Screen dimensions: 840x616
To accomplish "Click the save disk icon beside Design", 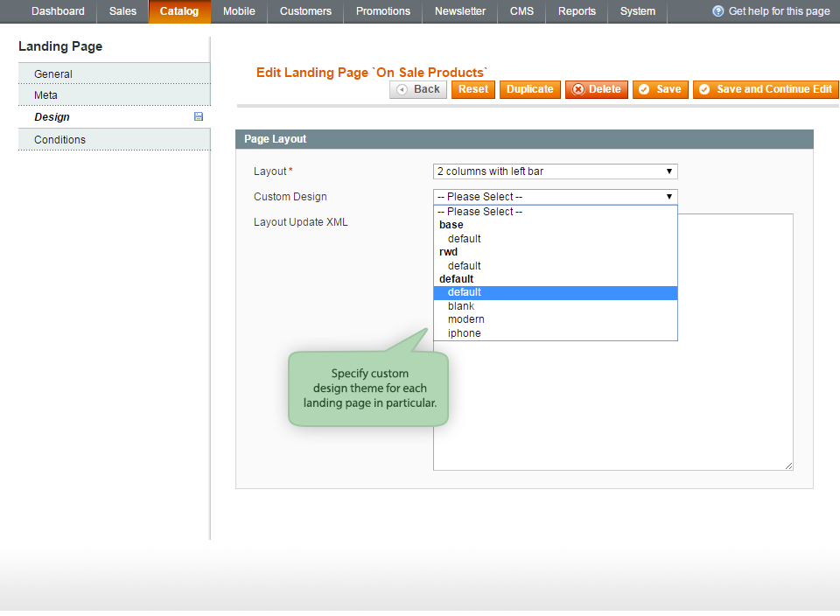I will click(x=199, y=116).
